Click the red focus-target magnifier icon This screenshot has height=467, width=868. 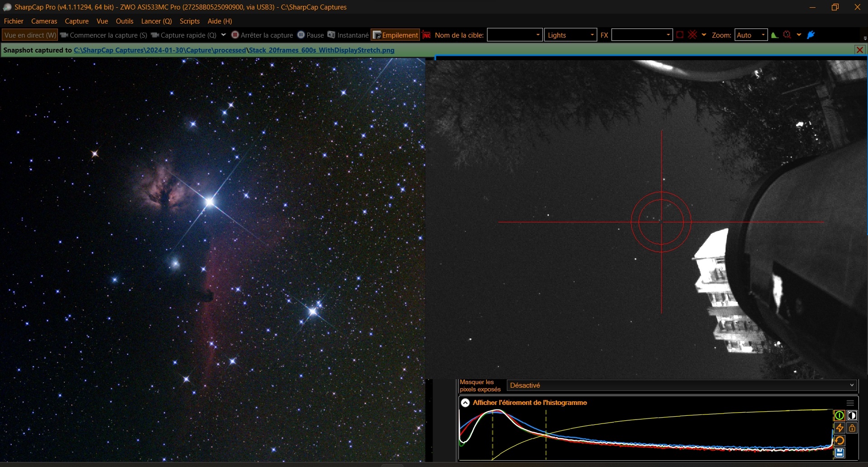pos(787,35)
